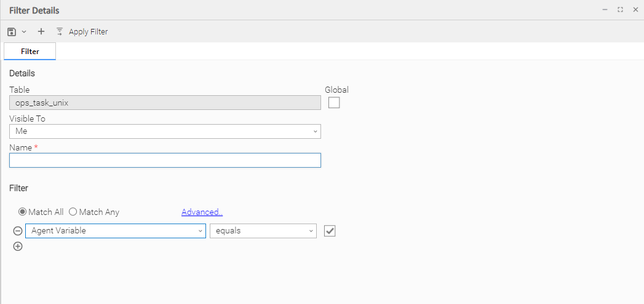Switch to the Filter tab
The width and height of the screenshot is (644, 304).
(x=30, y=52)
